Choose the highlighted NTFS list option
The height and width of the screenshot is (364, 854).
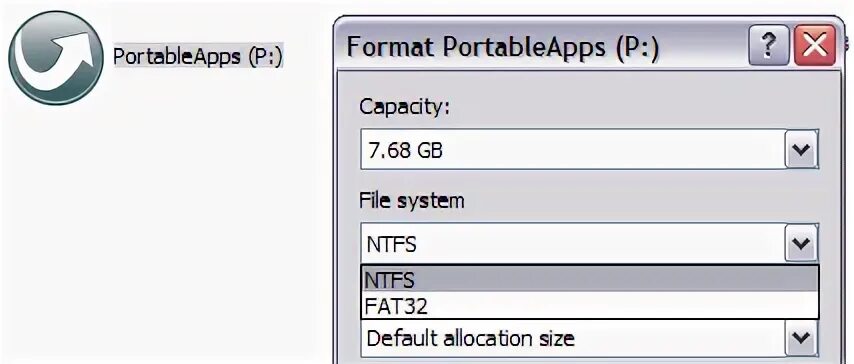point(590,280)
